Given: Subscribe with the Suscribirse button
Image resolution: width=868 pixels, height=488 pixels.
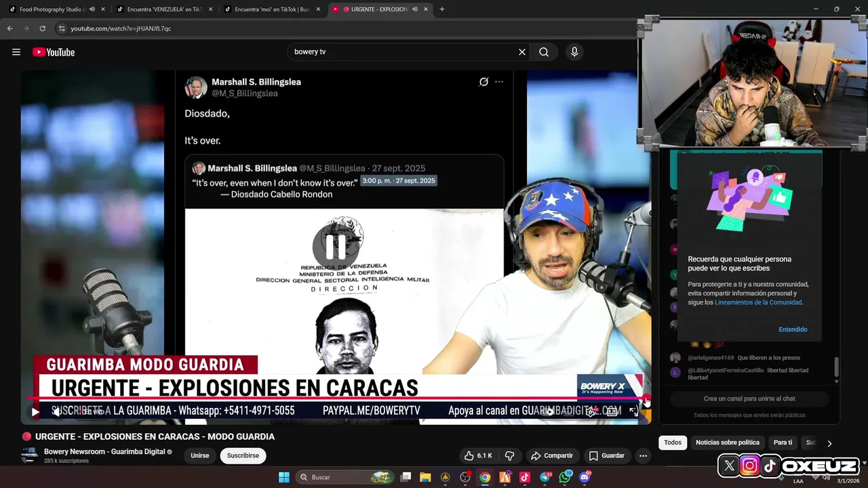Looking at the screenshot, I should [243, 455].
